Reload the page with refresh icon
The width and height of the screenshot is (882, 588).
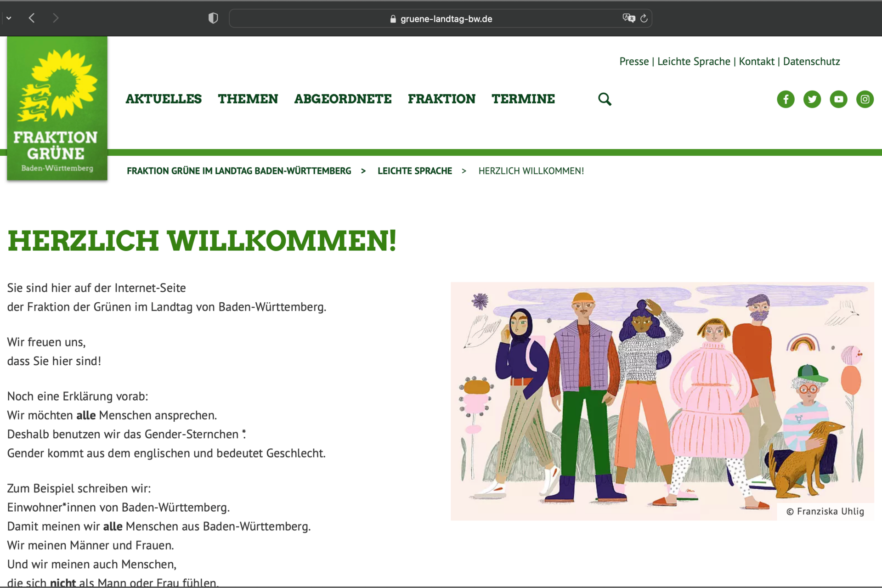[x=644, y=18]
